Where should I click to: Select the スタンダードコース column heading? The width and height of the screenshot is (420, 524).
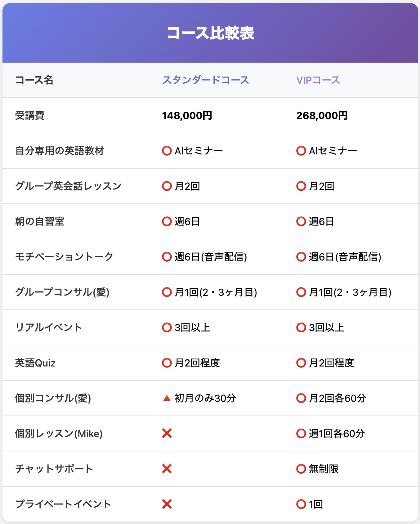tap(206, 80)
